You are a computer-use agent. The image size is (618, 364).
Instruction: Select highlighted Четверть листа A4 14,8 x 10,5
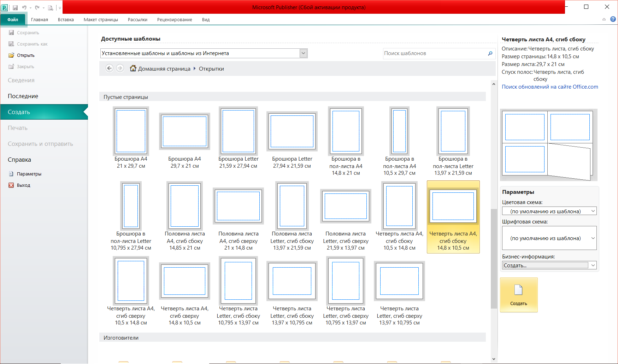point(453,217)
